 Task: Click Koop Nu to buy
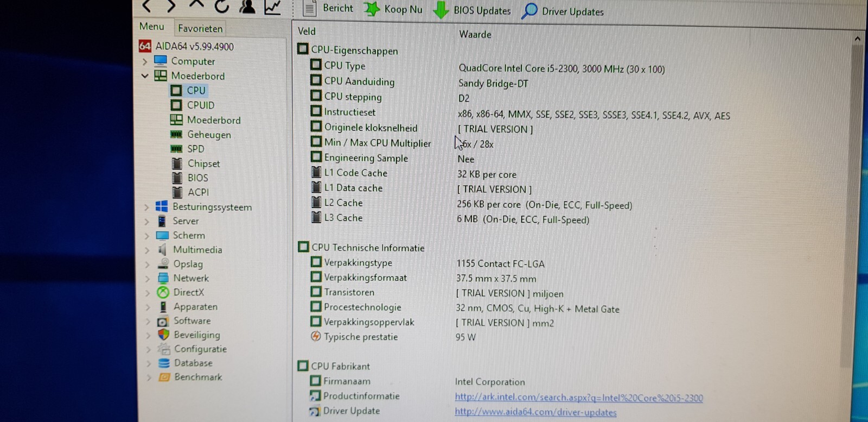(x=393, y=9)
